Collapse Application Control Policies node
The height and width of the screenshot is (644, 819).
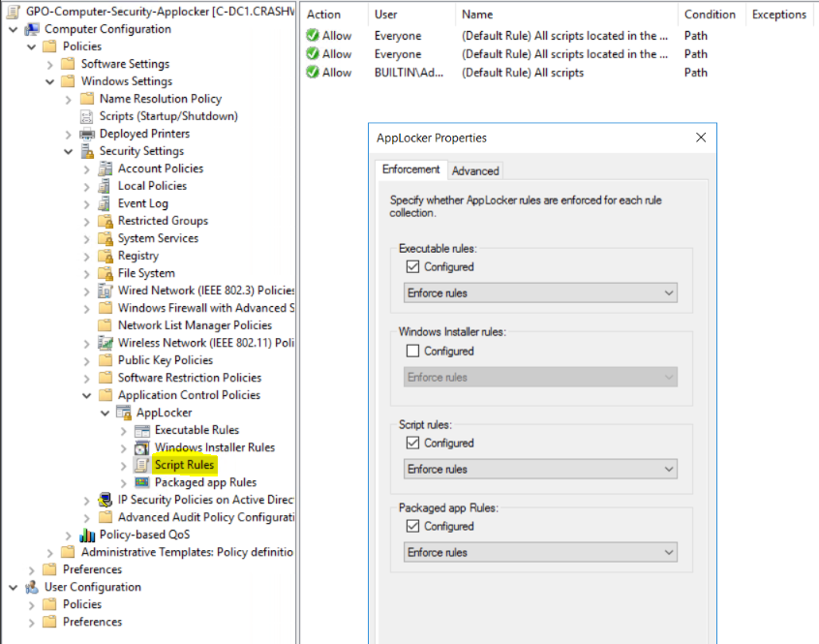[x=87, y=395]
